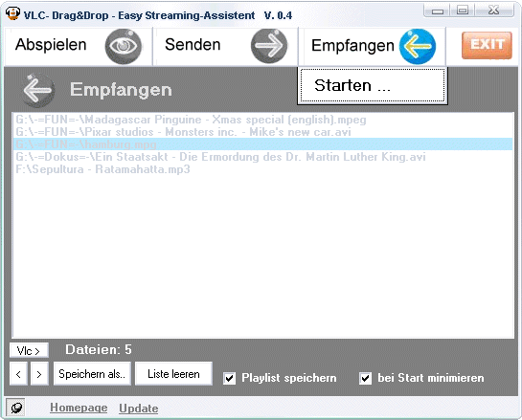522x420 pixels.
Task: Open the Homepage link
Action: tap(79, 408)
